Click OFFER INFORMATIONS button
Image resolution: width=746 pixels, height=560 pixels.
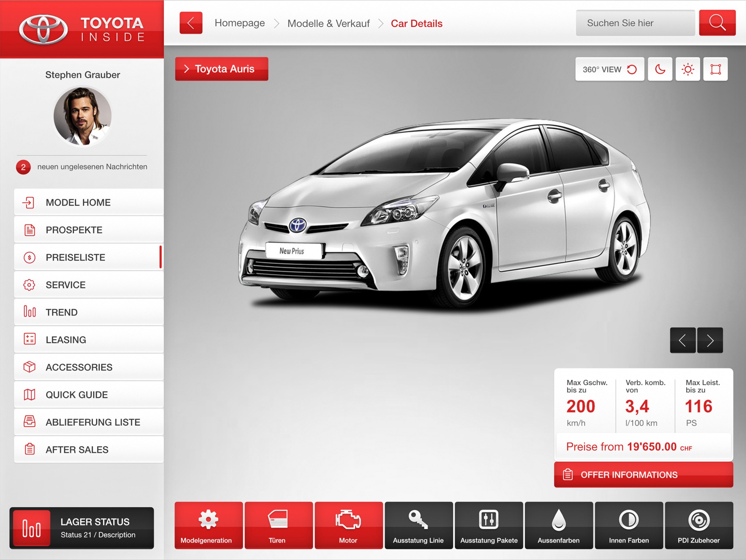tap(643, 475)
